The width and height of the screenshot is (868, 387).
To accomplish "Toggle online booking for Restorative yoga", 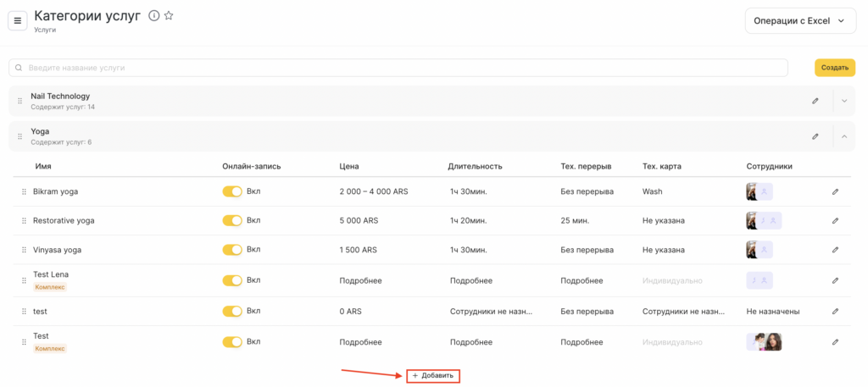I will coord(231,221).
